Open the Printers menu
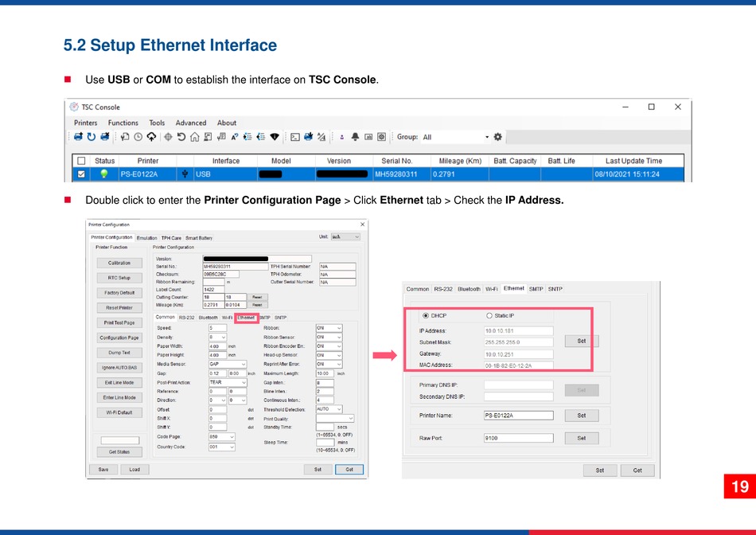 (x=85, y=123)
